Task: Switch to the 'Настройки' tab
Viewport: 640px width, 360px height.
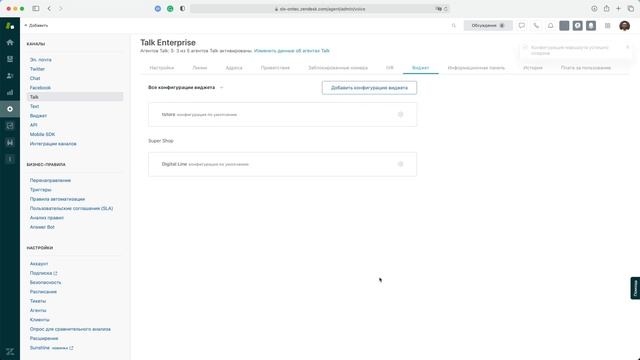Action: click(x=162, y=68)
